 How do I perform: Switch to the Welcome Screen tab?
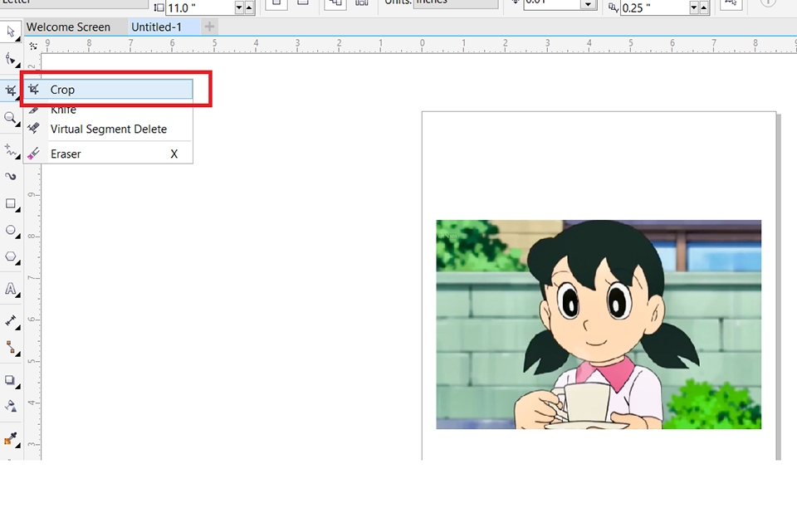click(68, 27)
